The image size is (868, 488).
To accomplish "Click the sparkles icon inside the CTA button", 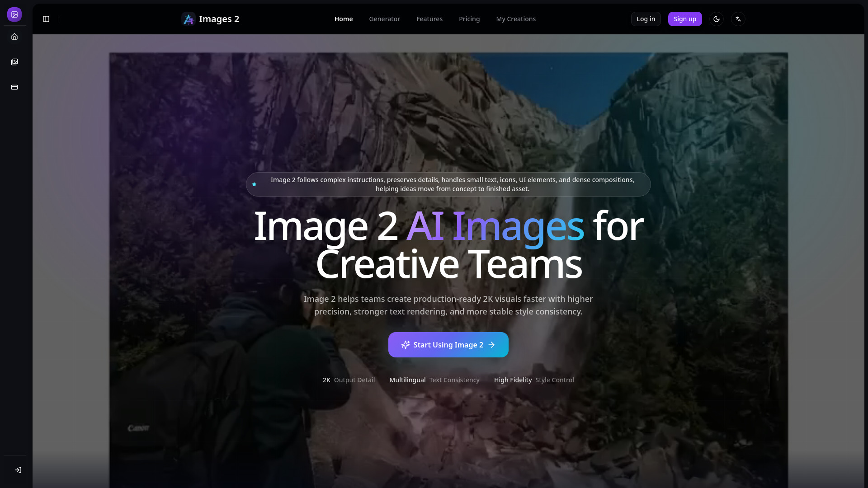I will (405, 345).
